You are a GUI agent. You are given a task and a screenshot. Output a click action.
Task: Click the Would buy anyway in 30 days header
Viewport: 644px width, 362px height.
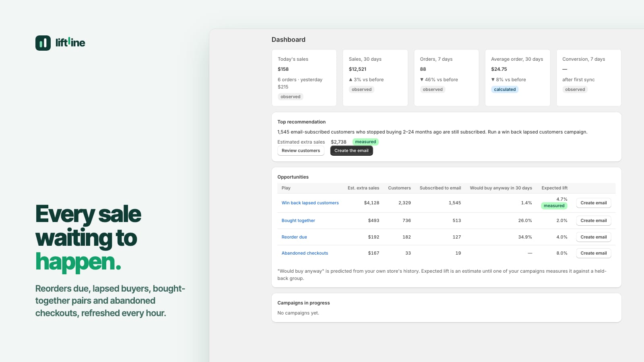[501, 188]
